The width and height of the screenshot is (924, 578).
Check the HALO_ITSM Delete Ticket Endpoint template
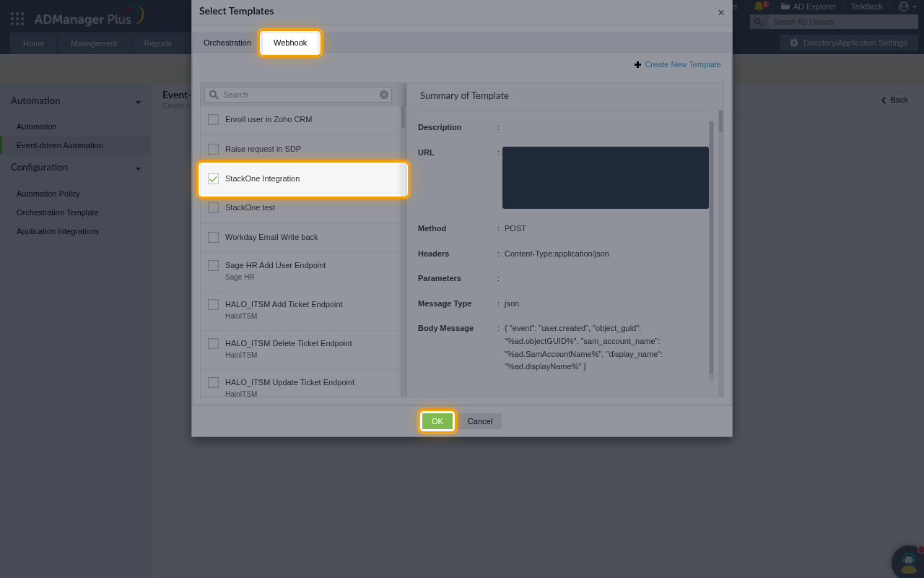click(x=213, y=343)
